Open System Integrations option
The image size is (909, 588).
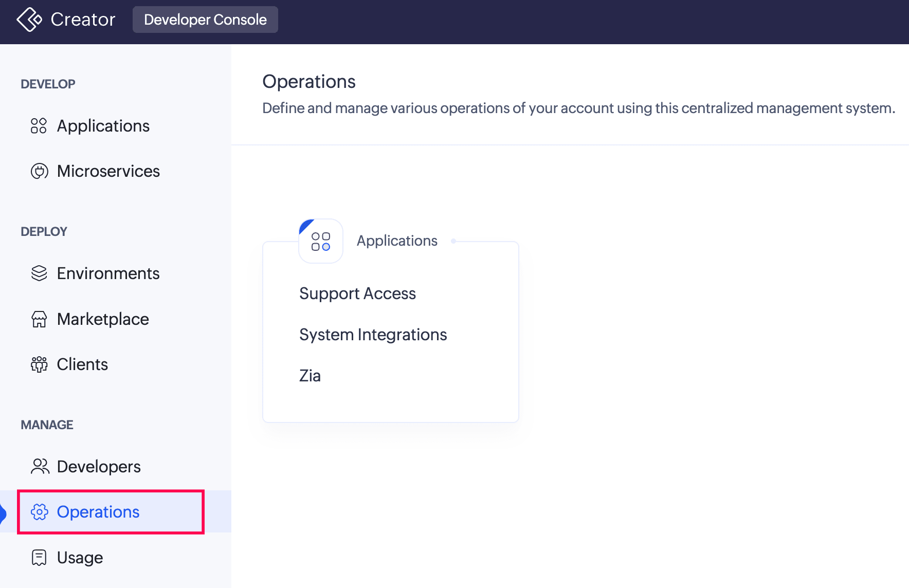coord(373,335)
